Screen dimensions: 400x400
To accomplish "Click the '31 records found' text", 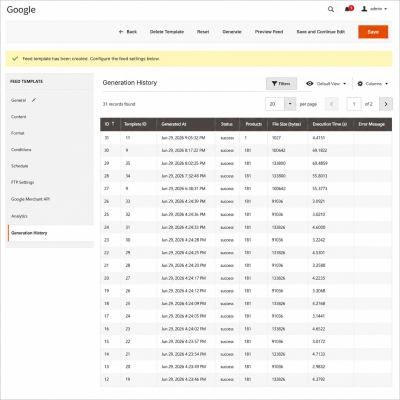I will pyautogui.click(x=119, y=104).
